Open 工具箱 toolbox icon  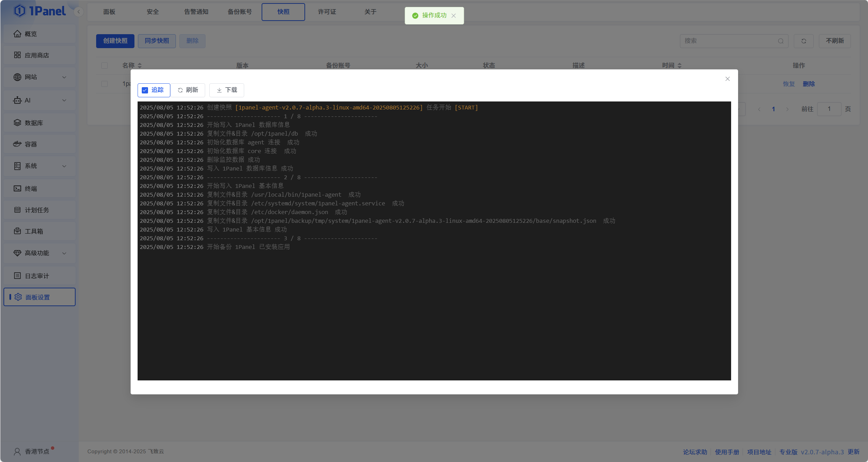point(17,231)
